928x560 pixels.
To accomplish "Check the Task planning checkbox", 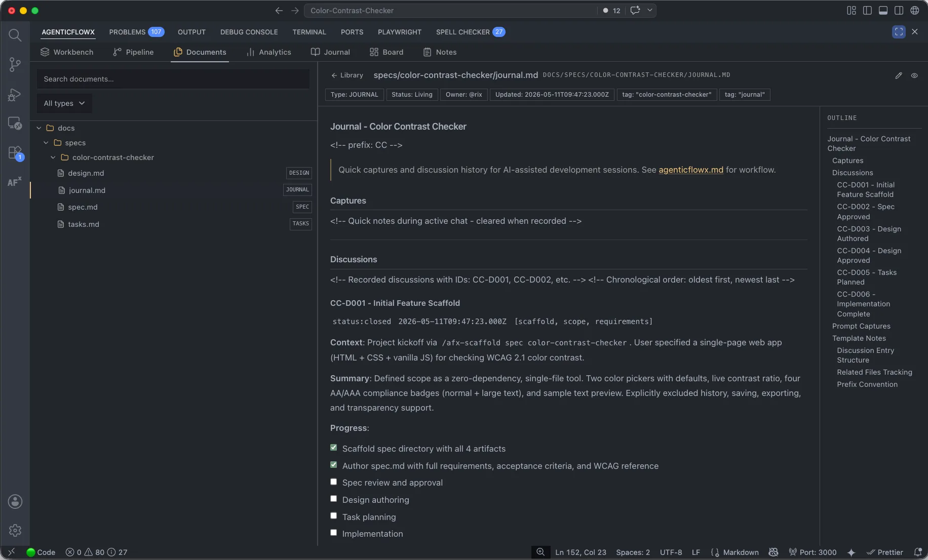I will [x=333, y=515].
